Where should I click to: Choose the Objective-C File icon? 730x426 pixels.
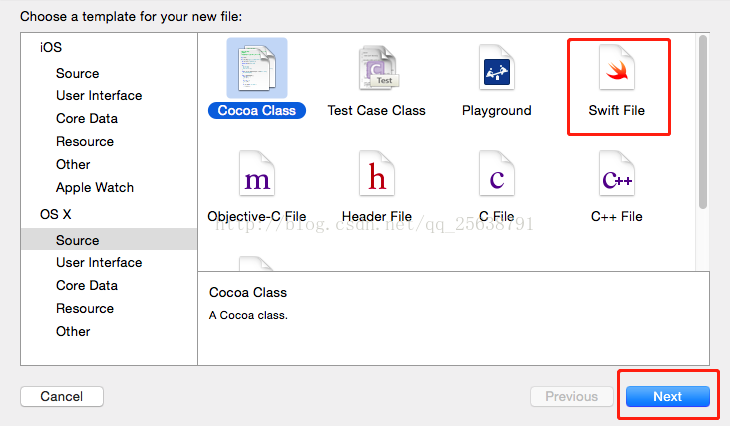[257, 174]
